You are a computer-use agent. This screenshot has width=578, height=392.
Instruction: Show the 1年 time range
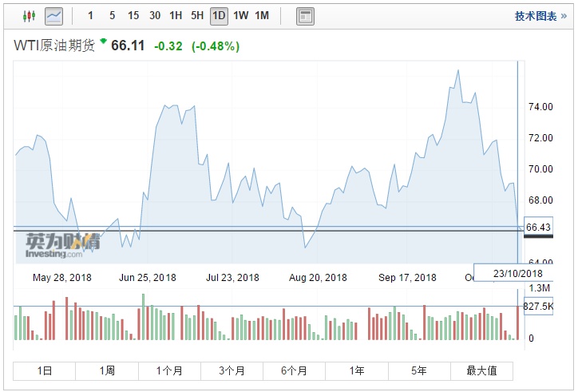pos(357,370)
